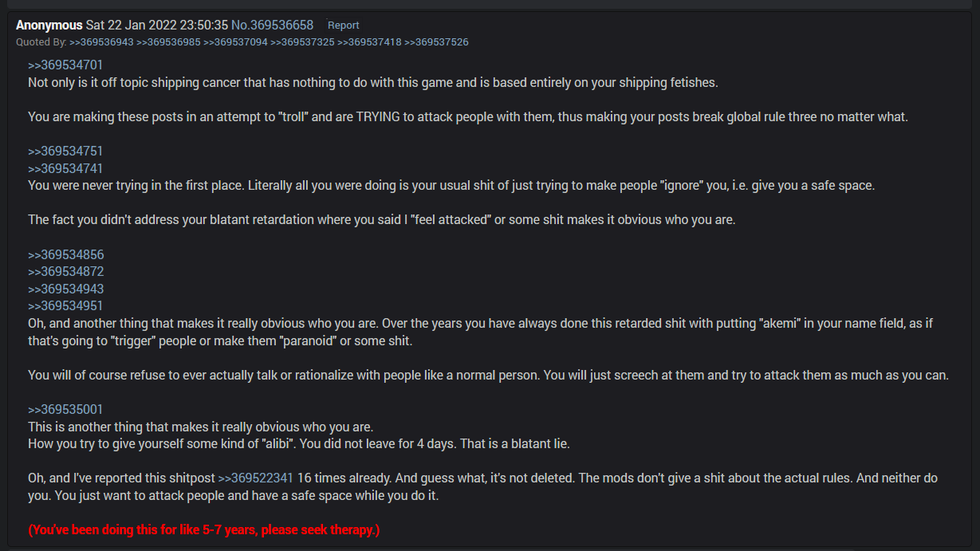Viewport: 980px width, 551px height.
Task: Open backlink >>369537325 in Quoted By
Action: click(x=302, y=42)
